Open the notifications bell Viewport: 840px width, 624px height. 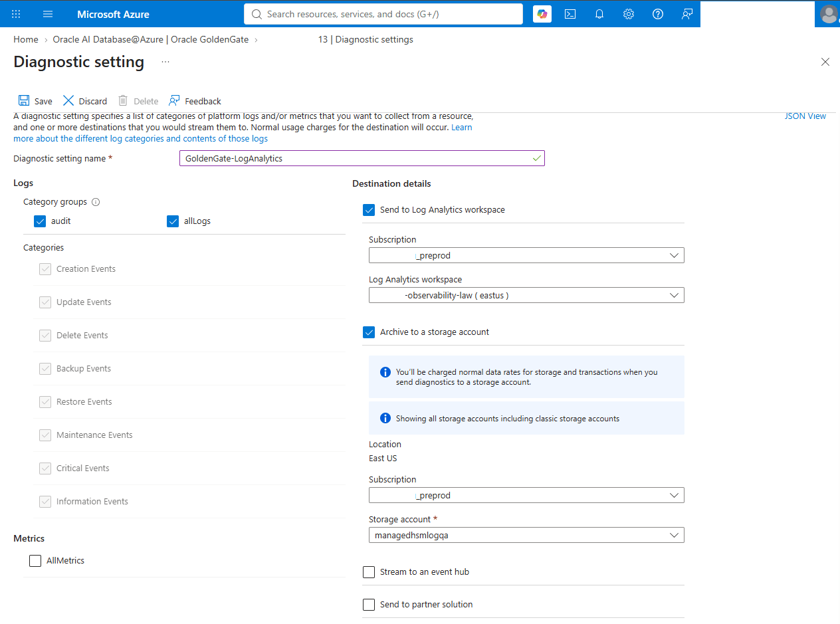click(x=599, y=14)
